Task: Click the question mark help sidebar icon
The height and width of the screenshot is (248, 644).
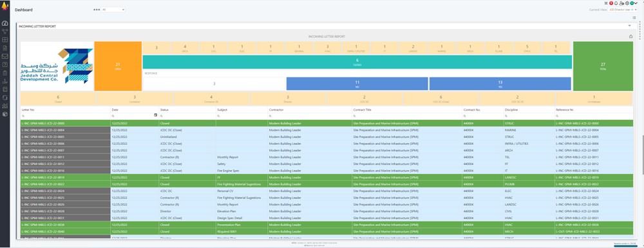Action: [5, 64]
